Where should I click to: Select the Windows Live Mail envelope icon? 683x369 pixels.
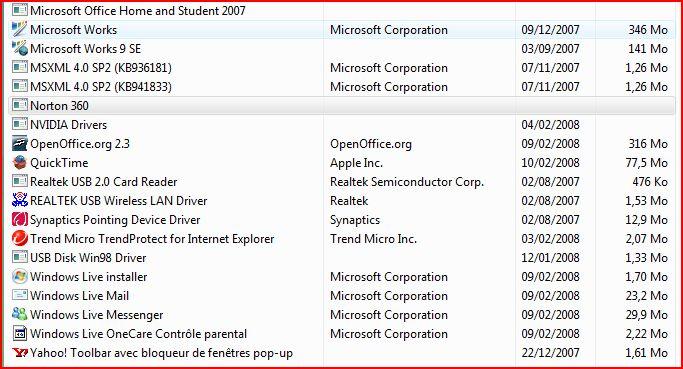[x=20, y=295]
